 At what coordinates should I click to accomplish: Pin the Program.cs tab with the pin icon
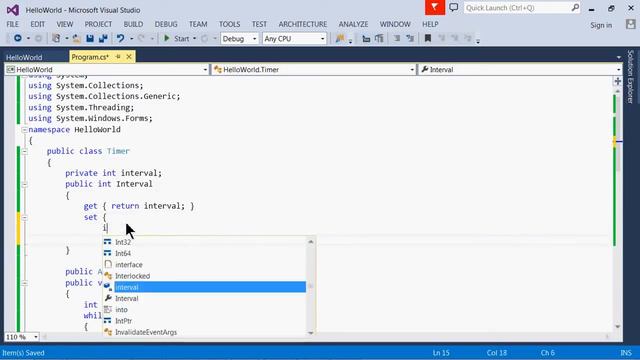point(118,57)
